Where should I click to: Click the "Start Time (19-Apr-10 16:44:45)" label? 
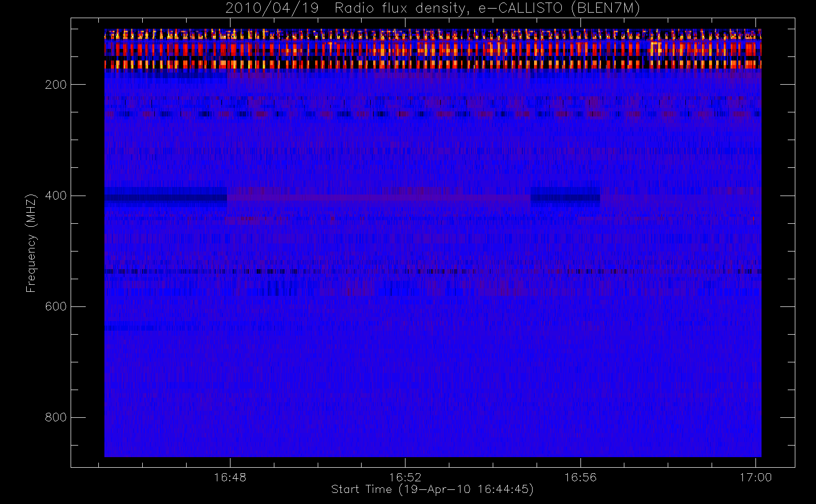(432, 489)
